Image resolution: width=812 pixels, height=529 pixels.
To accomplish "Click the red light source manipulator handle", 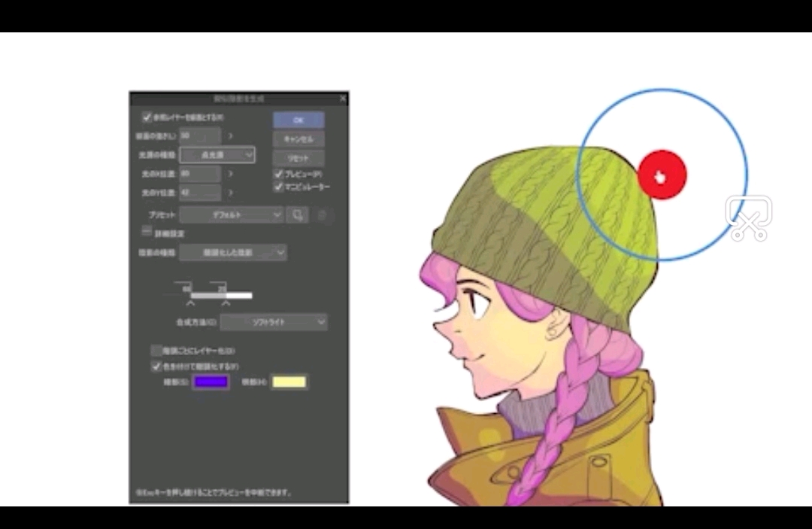I will (x=662, y=175).
